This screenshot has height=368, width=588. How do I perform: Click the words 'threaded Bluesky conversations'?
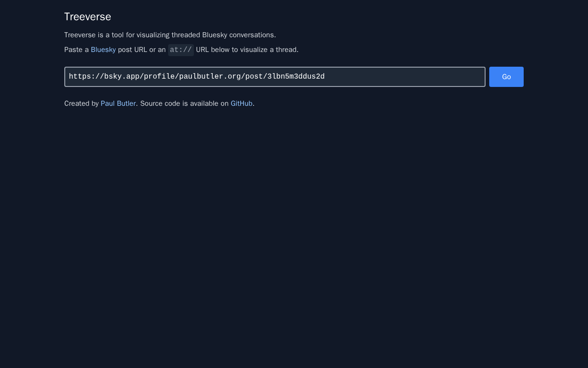223,35
